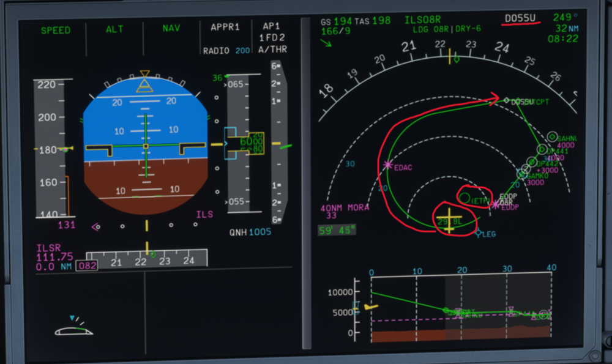Select the LEG waypoint symbol
Screen dimensions: 612x364
click(479, 233)
